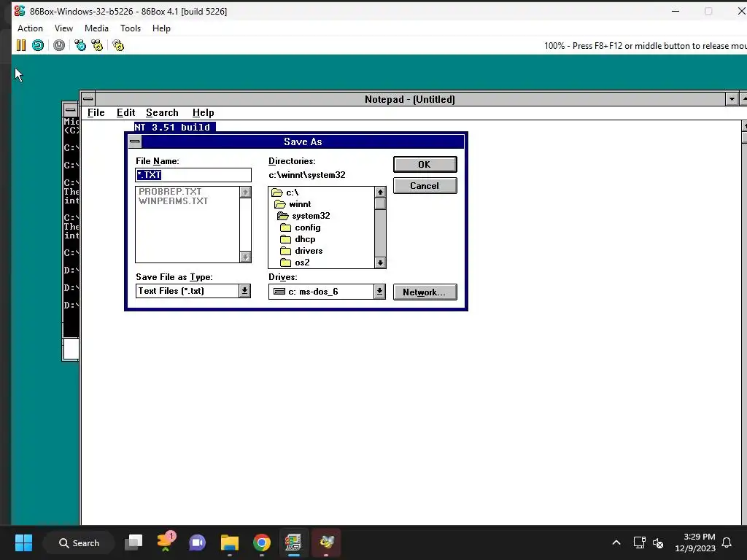Select config folder in directory list
Screen dimensions: 747x560
click(x=300, y=227)
